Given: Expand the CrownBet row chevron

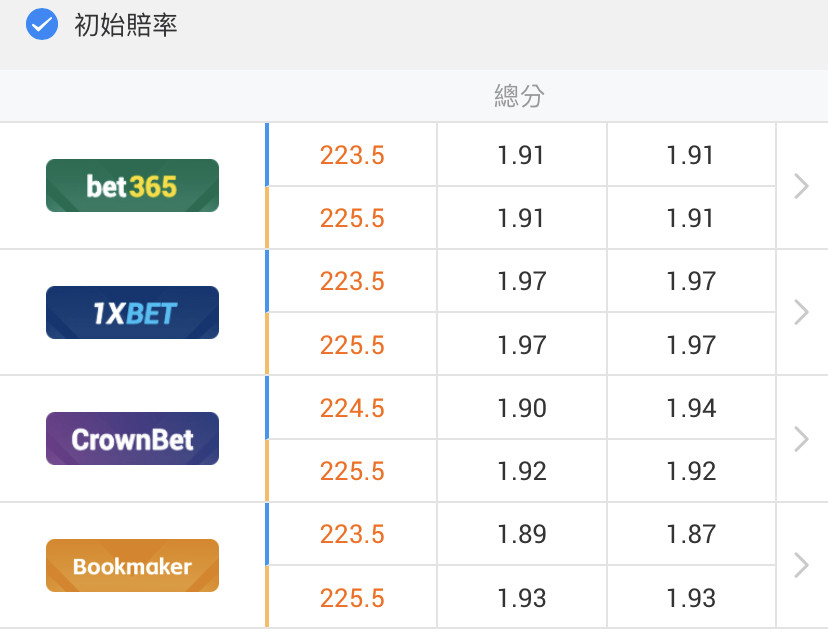Looking at the screenshot, I should (802, 439).
